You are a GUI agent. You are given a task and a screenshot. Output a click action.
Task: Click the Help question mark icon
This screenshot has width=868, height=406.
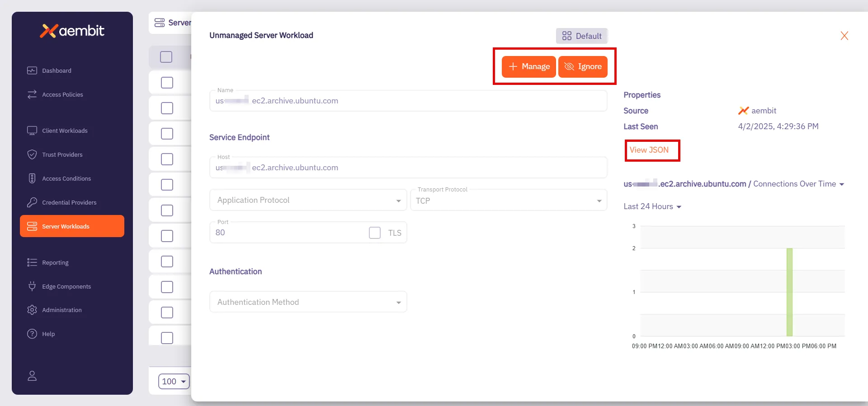point(32,334)
